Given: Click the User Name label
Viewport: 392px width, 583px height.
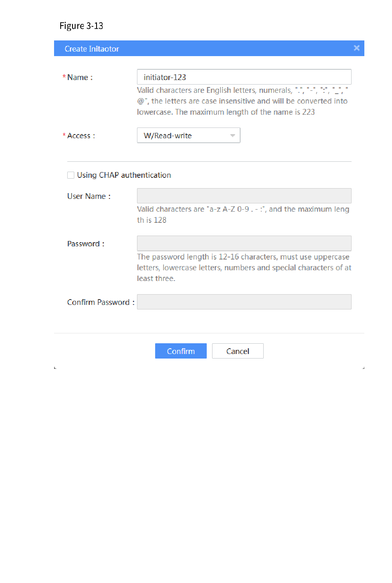Looking at the screenshot, I should (89, 196).
